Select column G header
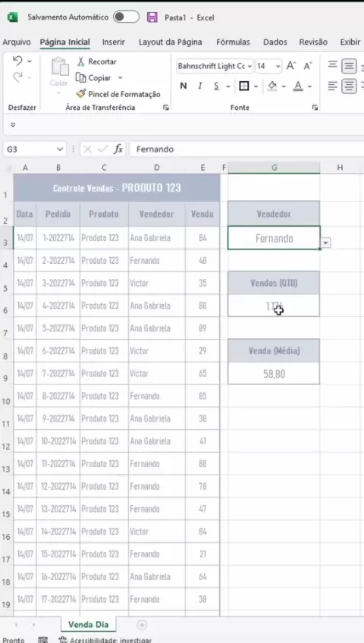 274,168
